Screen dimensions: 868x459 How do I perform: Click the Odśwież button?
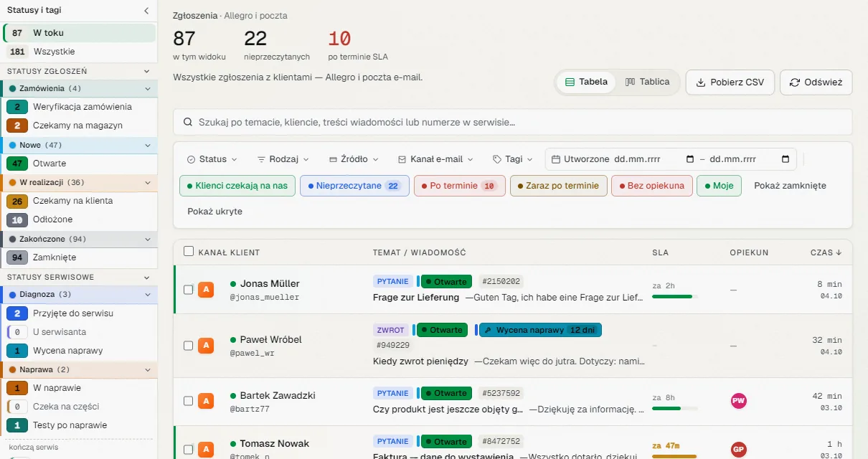(x=816, y=82)
